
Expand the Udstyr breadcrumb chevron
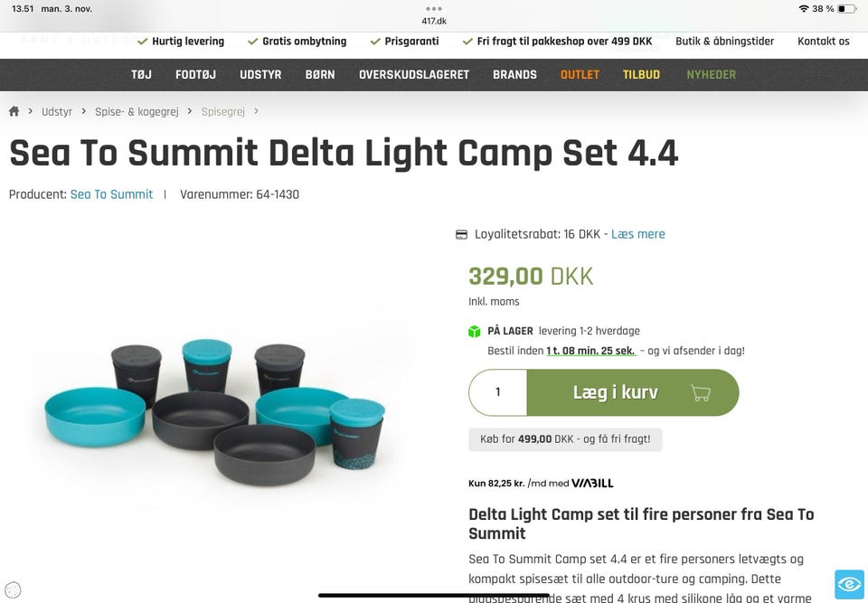82,111
